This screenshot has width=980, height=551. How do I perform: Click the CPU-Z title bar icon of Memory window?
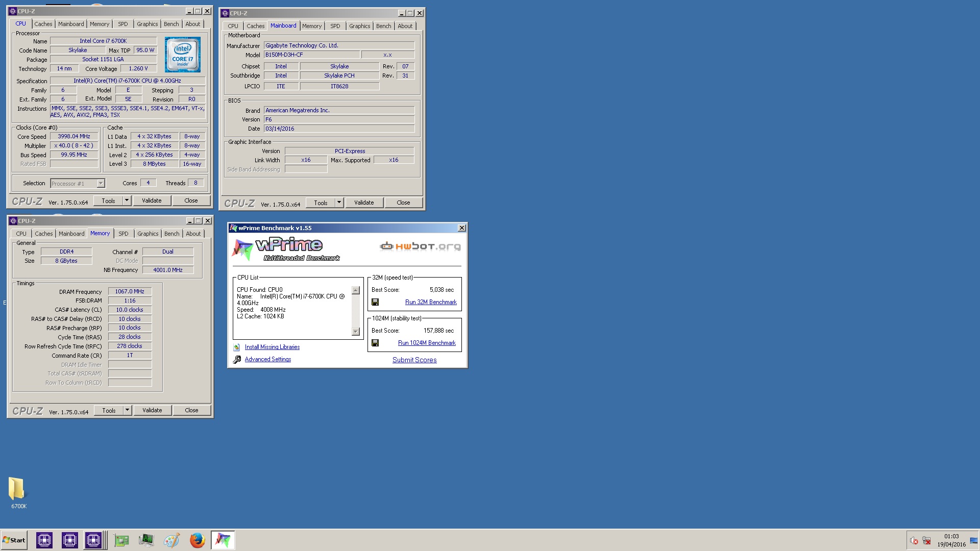13,221
